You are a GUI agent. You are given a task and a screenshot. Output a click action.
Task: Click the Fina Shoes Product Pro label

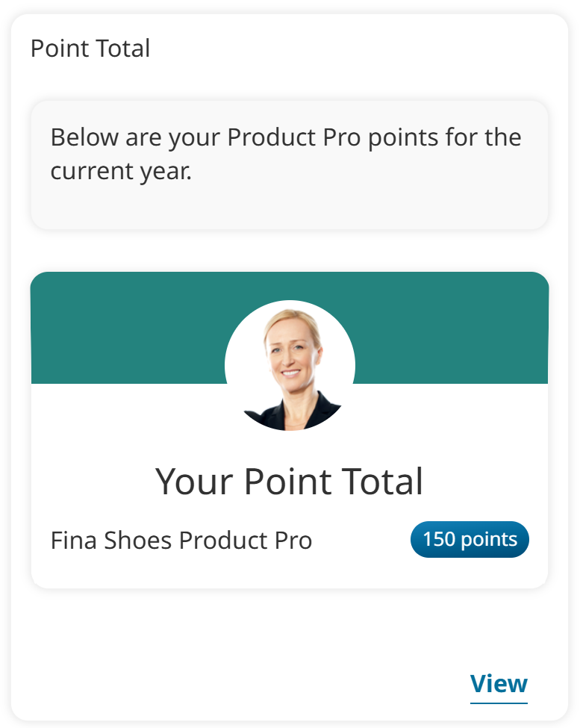182,540
